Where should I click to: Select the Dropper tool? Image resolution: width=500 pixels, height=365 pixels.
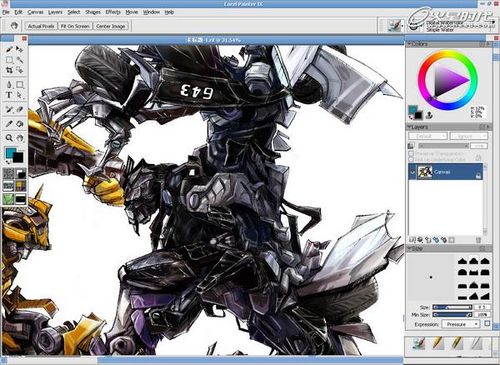(9, 124)
